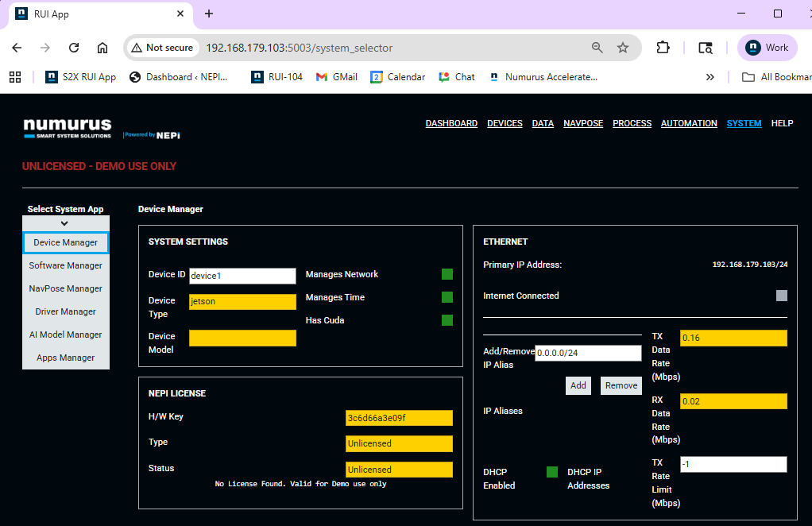
Task: Click the Numurus logo
Action: point(68,127)
